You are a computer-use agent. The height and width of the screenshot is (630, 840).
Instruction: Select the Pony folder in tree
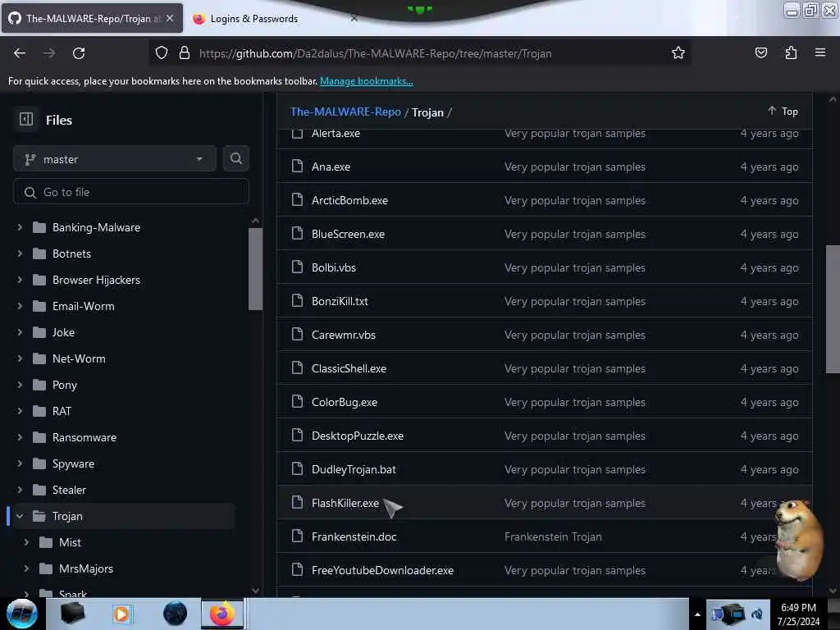click(65, 385)
